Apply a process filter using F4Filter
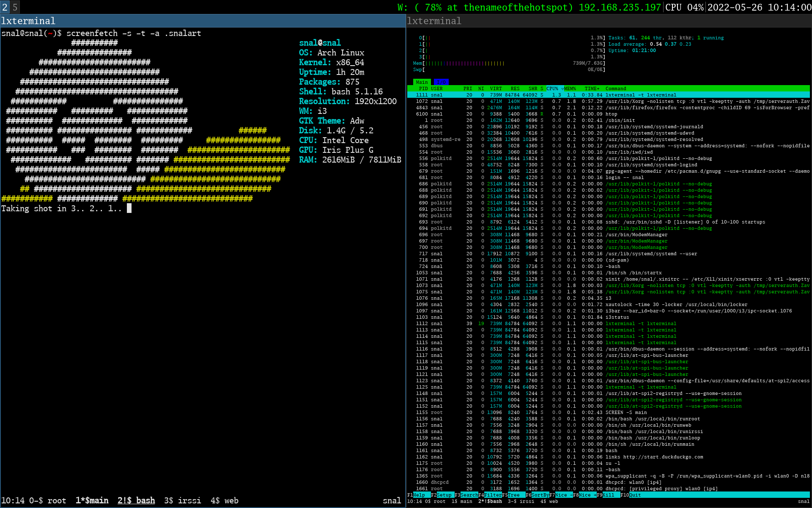This screenshot has width=812, height=508. click(x=491, y=494)
